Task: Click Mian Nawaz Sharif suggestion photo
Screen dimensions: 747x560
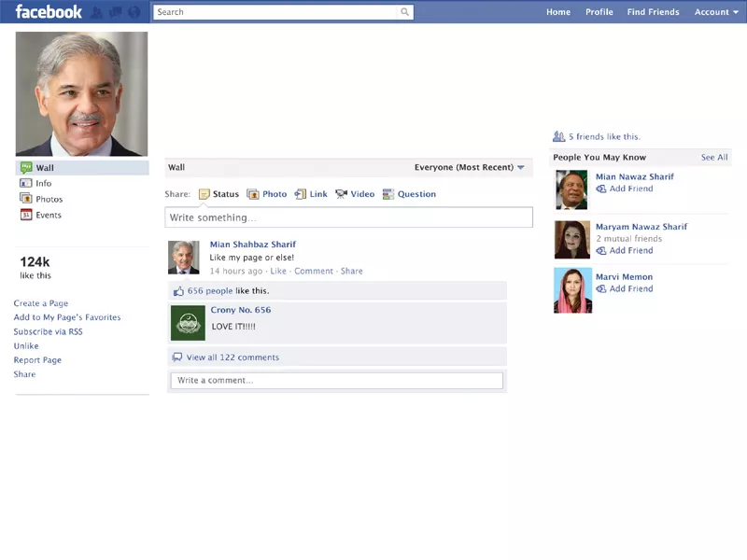Action: click(571, 189)
